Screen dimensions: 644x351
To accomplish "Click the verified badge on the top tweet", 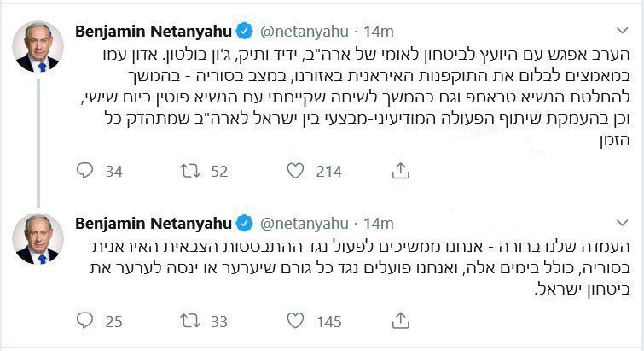I will pyautogui.click(x=244, y=32).
